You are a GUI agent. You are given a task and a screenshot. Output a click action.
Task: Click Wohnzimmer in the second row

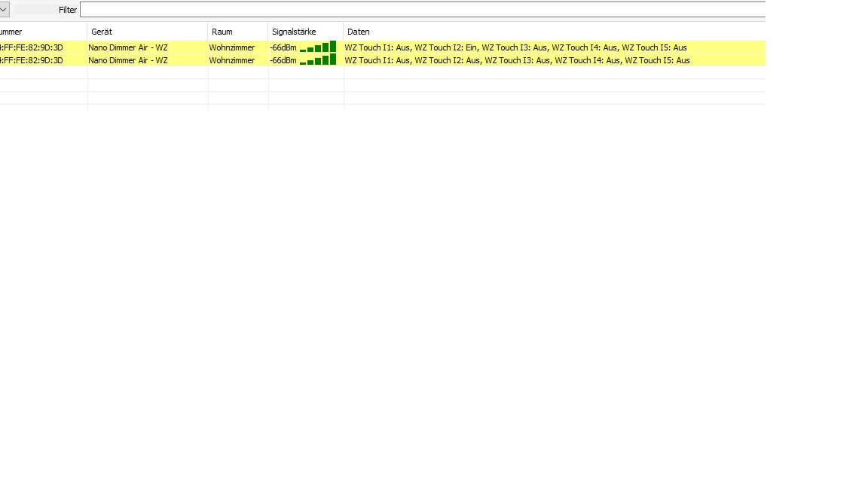(x=232, y=60)
